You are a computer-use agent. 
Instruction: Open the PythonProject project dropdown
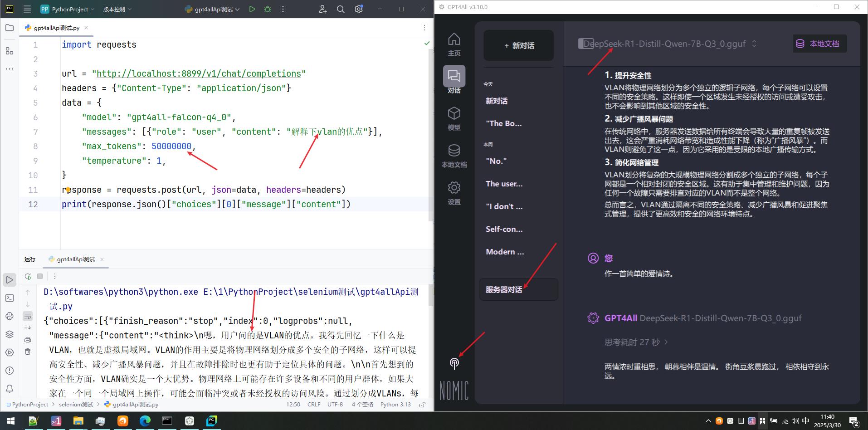click(67, 9)
